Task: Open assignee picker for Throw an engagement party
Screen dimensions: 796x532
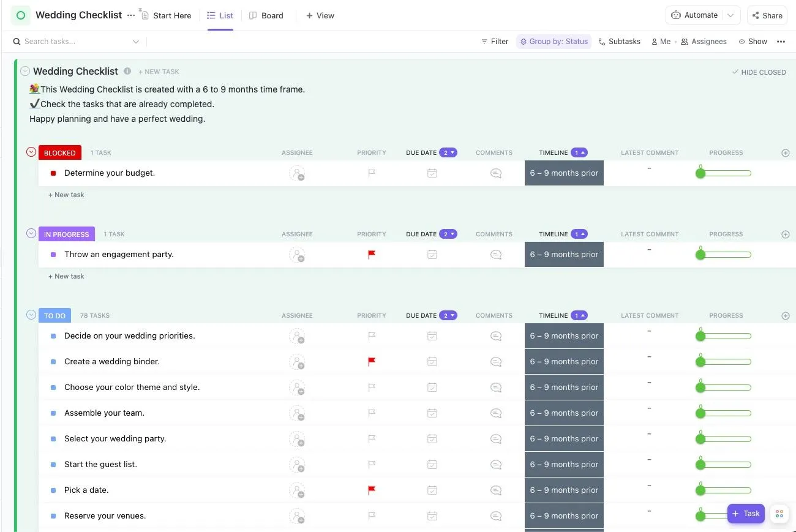Action: 297,255
